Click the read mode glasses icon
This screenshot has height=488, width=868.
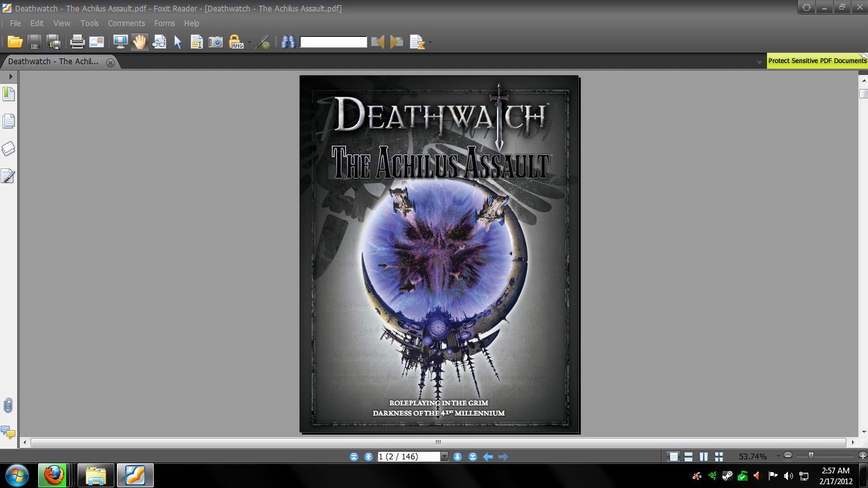[x=159, y=42]
